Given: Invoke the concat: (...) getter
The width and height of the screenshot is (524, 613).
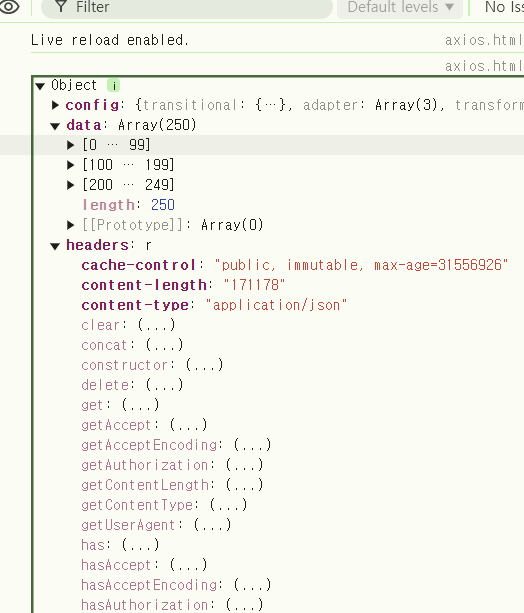Looking at the screenshot, I should [164, 345].
